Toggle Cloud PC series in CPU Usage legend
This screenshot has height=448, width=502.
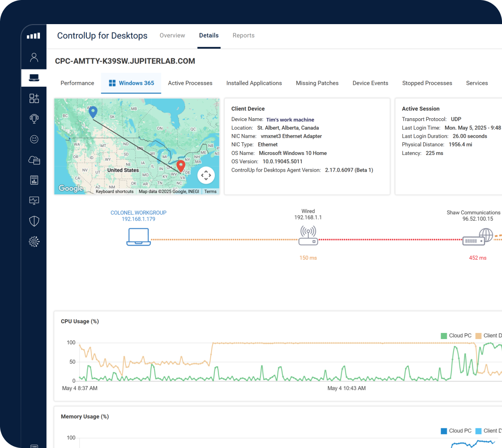[x=456, y=335]
